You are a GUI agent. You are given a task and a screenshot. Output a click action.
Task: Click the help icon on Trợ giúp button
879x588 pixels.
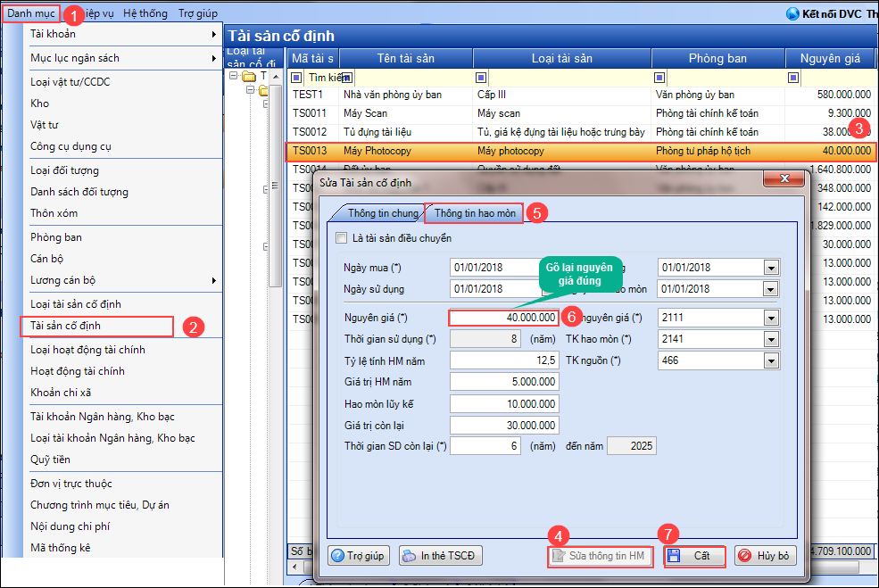337,556
